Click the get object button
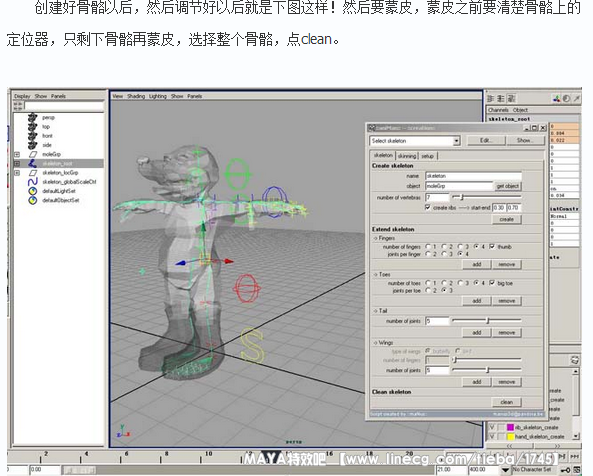Image resolution: width=593 pixels, height=476 pixels. tap(508, 186)
